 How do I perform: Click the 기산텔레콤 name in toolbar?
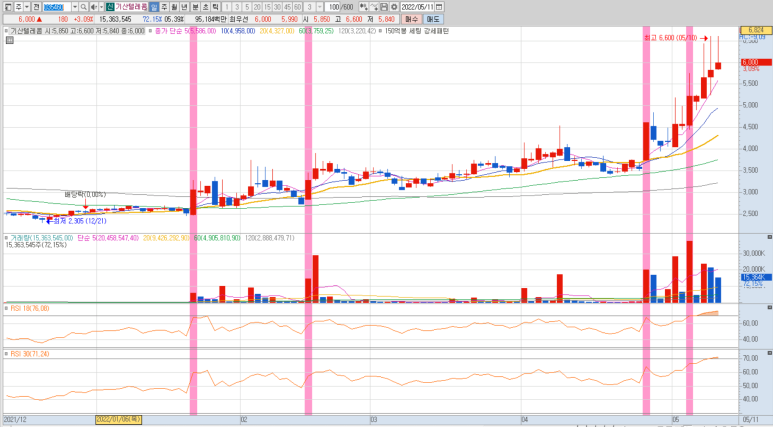(x=131, y=7)
